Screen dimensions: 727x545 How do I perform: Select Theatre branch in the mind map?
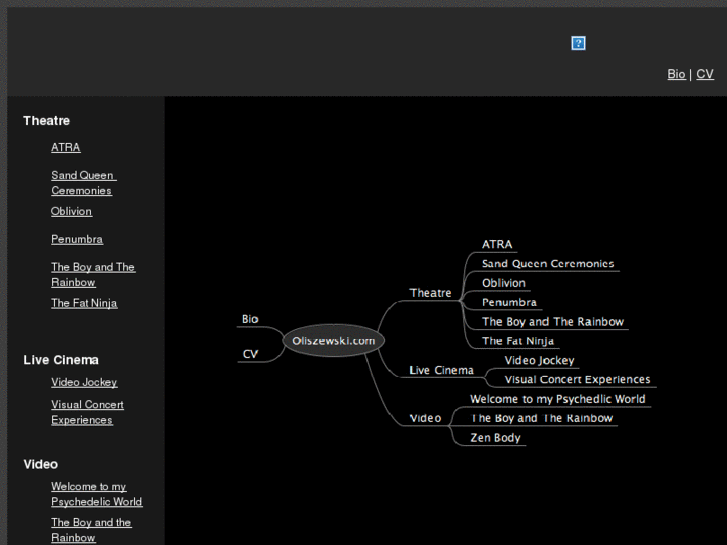(x=430, y=293)
